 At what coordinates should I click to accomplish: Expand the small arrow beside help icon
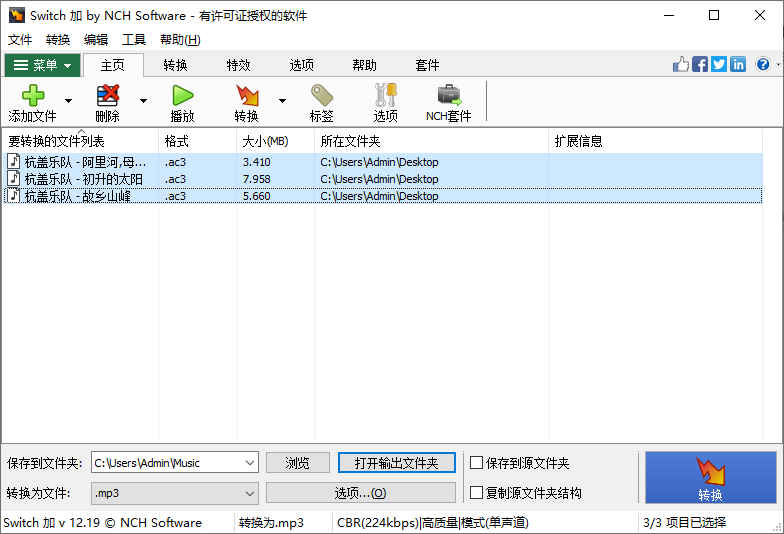tap(778, 64)
